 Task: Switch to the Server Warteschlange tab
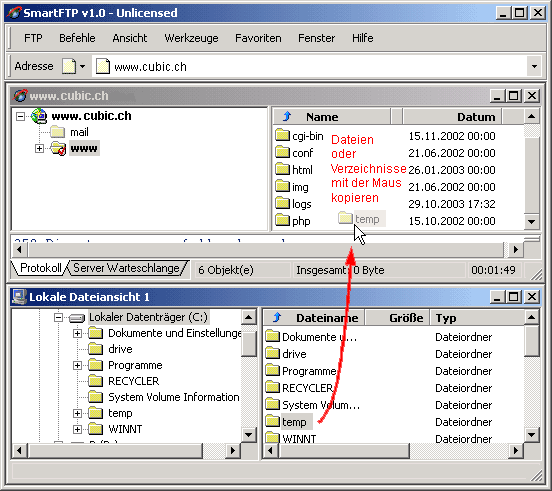tap(126, 268)
